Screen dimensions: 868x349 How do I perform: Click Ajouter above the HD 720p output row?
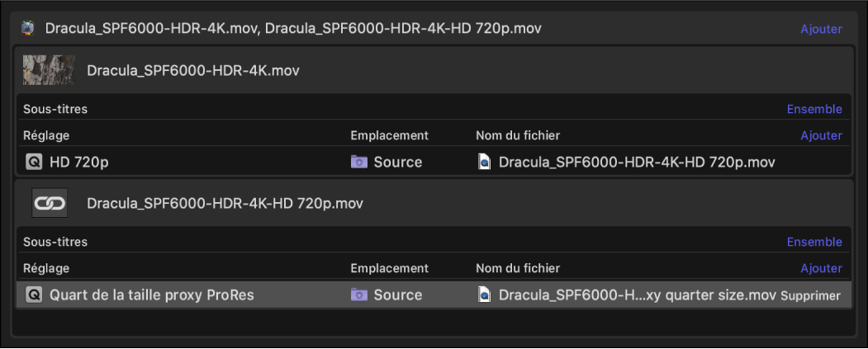tap(821, 135)
